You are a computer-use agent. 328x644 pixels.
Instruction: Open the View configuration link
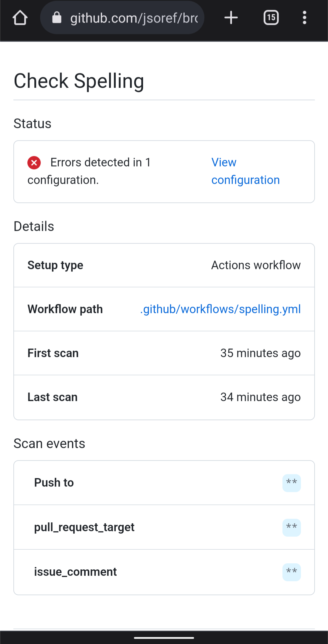(x=245, y=171)
